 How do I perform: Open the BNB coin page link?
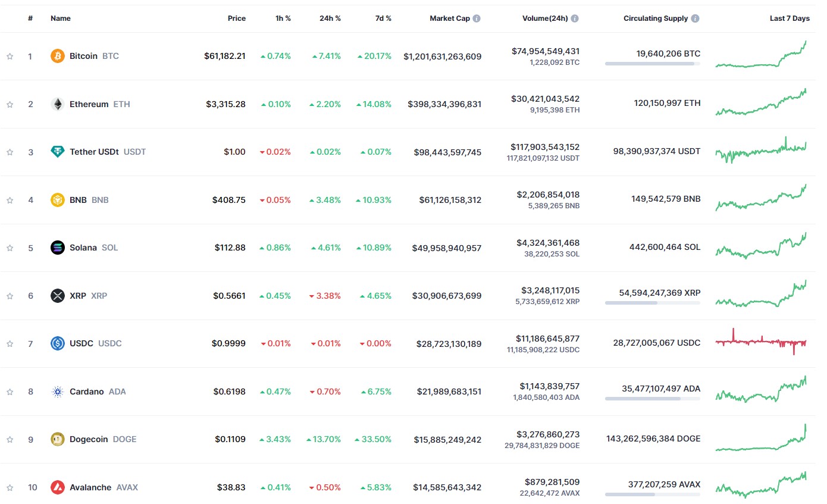pyautogui.click(x=78, y=200)
